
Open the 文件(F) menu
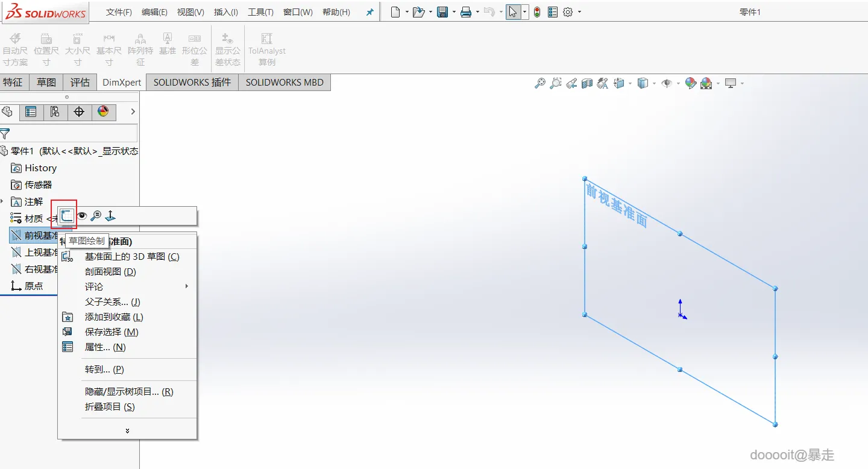[119, 12]
